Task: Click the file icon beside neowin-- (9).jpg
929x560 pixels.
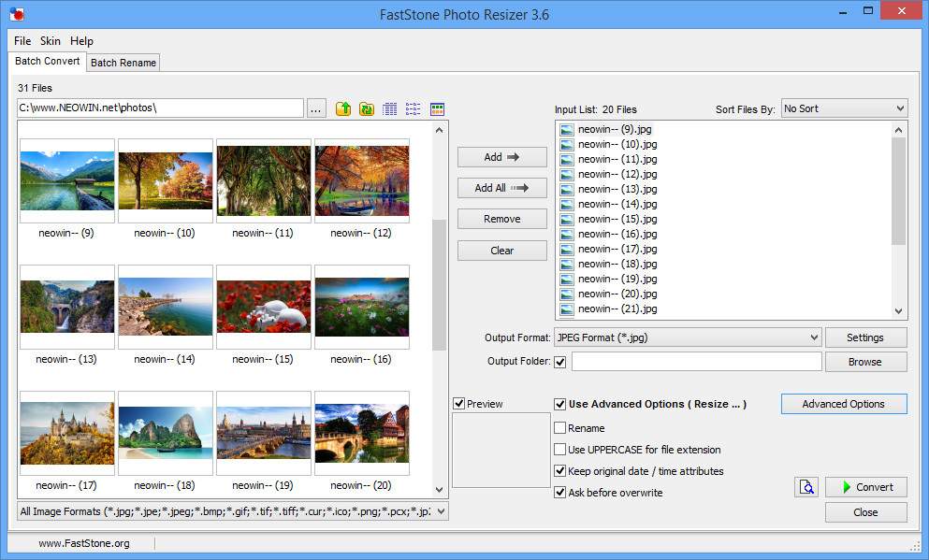Action: (567, 129)
